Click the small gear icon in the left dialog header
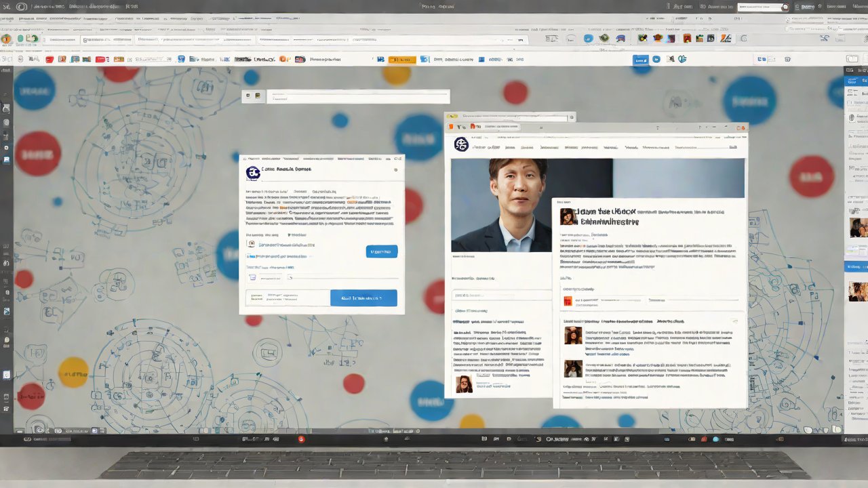The image size is (868, 488). [395, 170]
